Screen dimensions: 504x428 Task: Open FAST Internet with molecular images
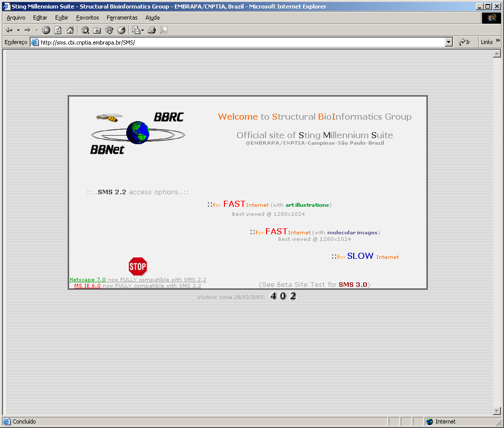click(315, 232)
